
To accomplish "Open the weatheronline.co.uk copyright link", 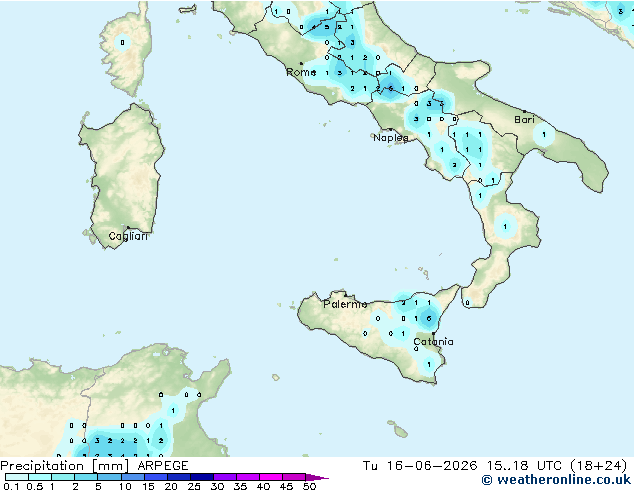I will (556, 480).
